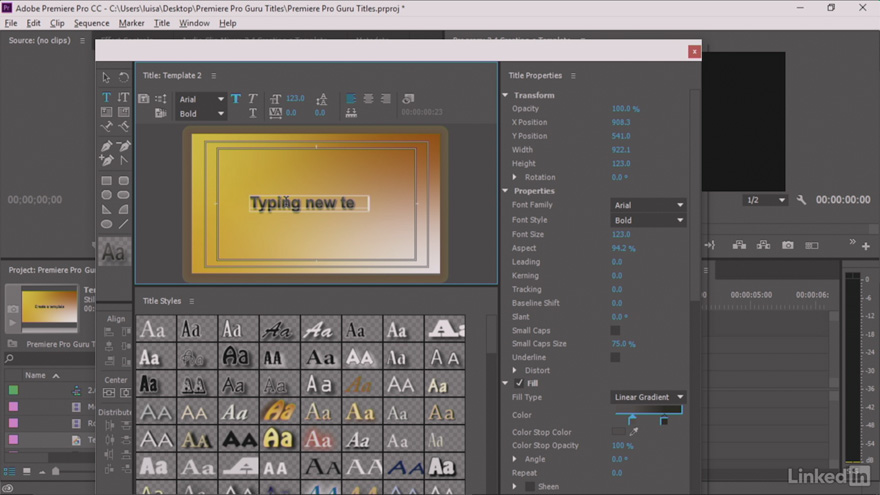
Task: Select the Clipped Corner Rectangle tool
Action: pos(106,195)
